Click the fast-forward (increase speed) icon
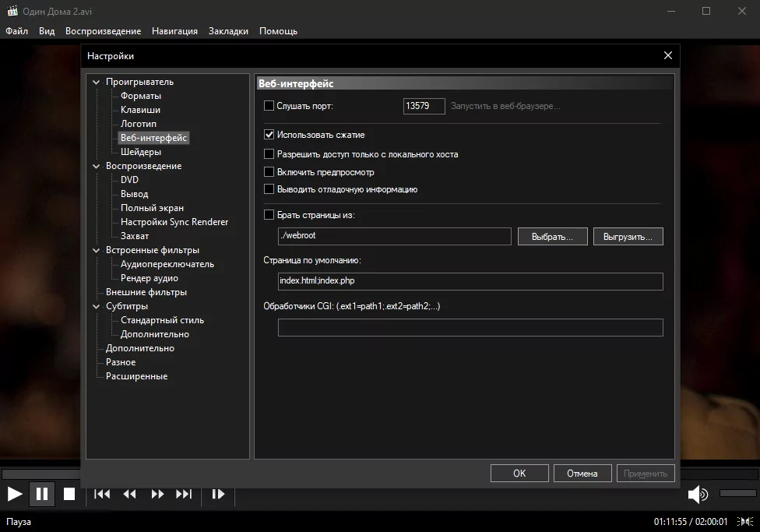The image size is (760, 532). (x=157, y=494)
